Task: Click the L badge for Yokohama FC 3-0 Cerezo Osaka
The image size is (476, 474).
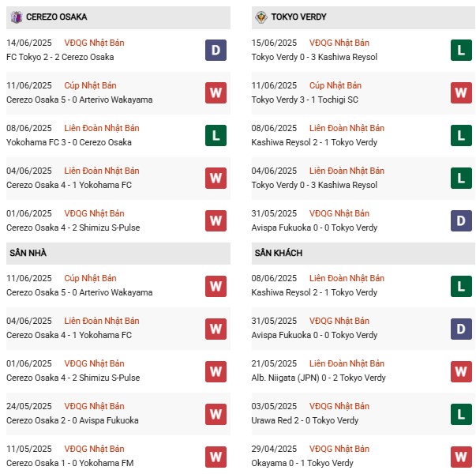Action: click(216, 136)
